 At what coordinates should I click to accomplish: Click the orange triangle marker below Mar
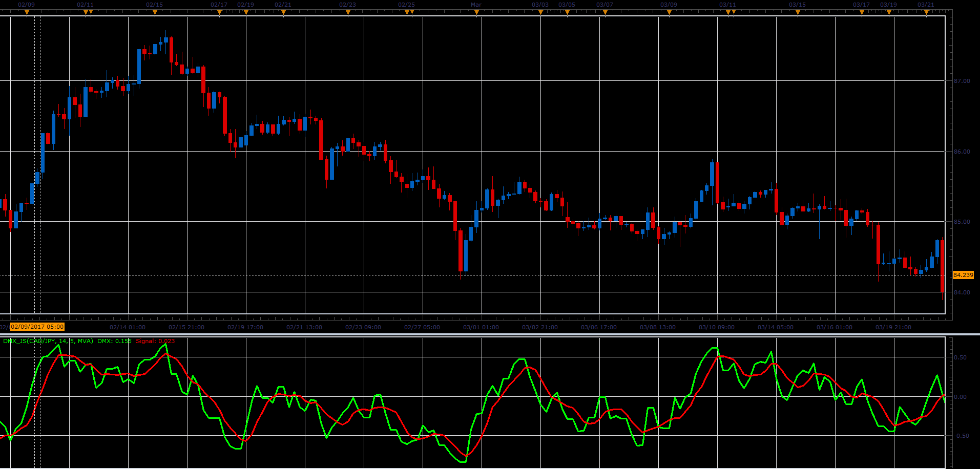[476, 13]
